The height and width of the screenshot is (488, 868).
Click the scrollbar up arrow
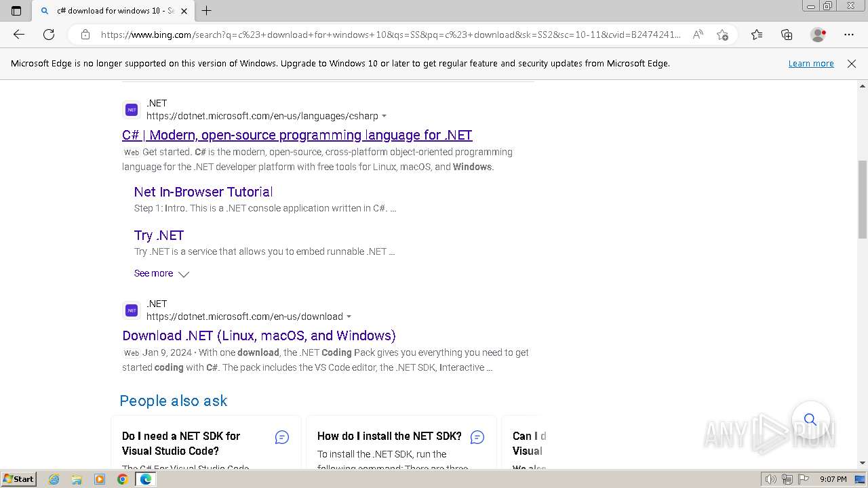(863, 85)
